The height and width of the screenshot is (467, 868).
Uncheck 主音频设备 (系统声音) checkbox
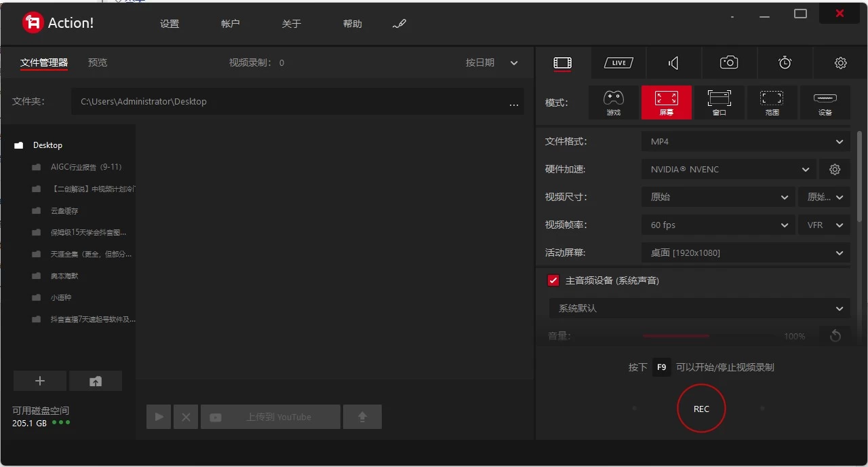553,280
